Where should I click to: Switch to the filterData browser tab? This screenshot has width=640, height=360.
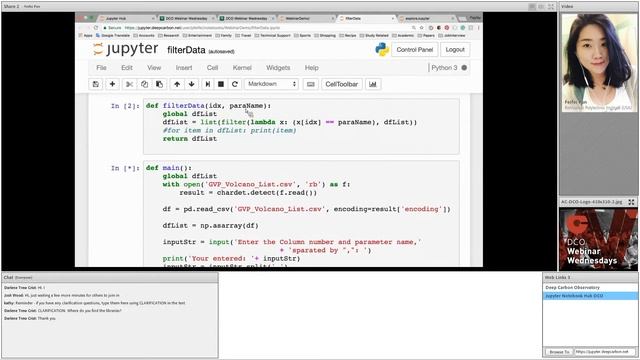click(x=366, y=18)
